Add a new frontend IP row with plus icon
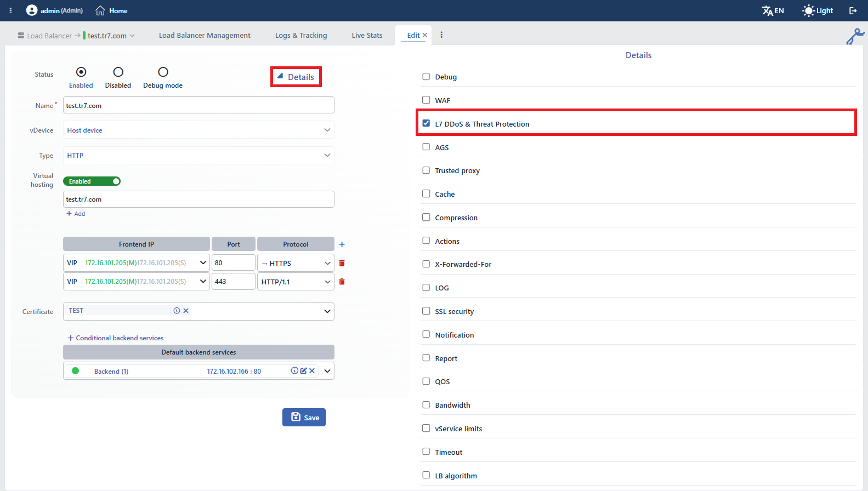Image resolution: width=868 pixels, height=491 pixels. [x=342, y=244]
